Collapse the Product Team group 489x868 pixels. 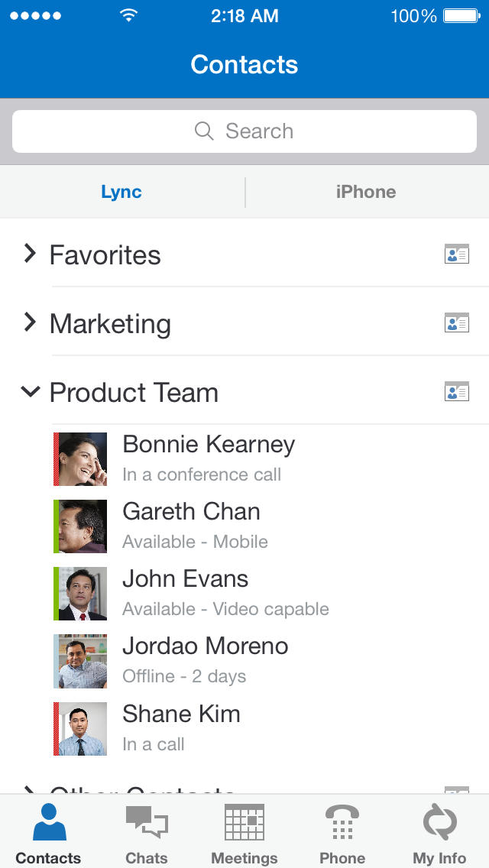click(30, 392)
